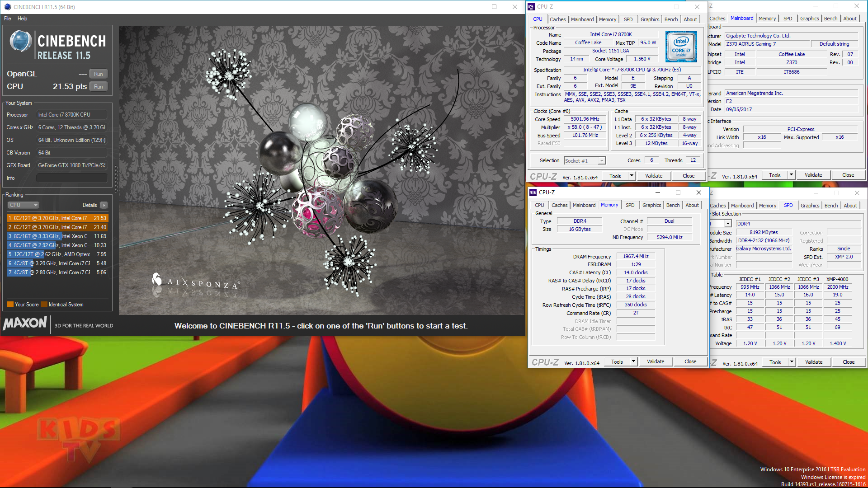Viewport: 868px width, 488px height.
Task: Select ranking row 2 scoring 21.40
Action: pos(57,227)
